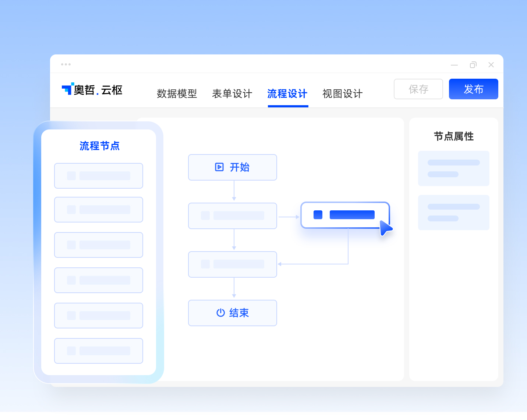527x420 pixels.
Task: Click the restore window icon
Action: click(x=473, y=65)
